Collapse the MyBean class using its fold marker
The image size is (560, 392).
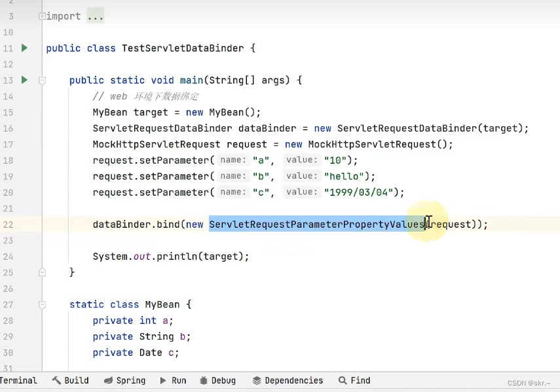pyautogui.click(x=41, y=304)
